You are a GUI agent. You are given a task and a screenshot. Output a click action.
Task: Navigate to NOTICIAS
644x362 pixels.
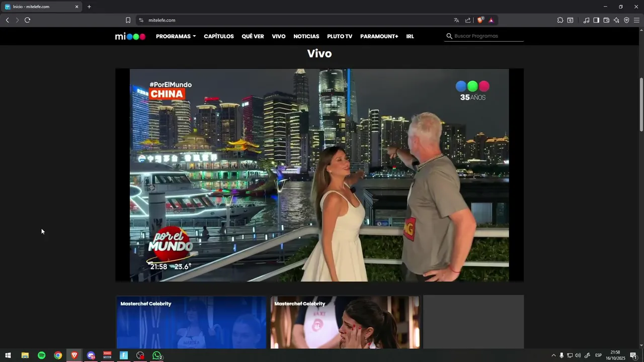click(306, 36)
